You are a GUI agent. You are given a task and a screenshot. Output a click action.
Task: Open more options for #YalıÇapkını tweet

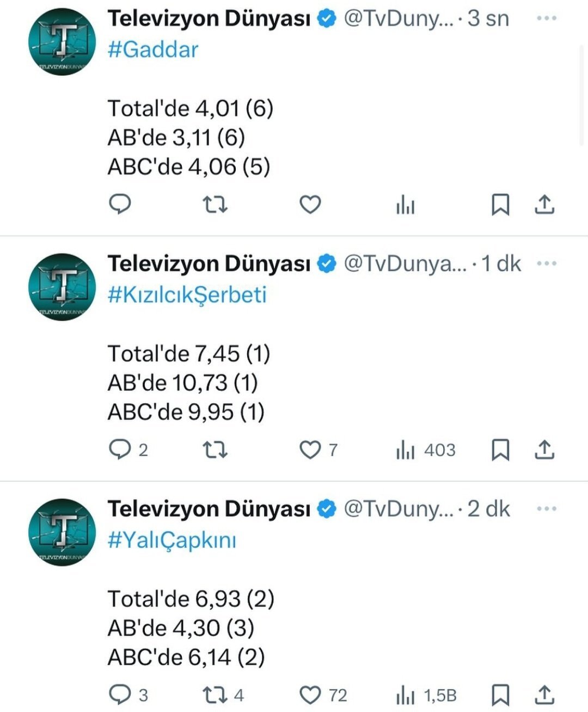click(546, 509)
